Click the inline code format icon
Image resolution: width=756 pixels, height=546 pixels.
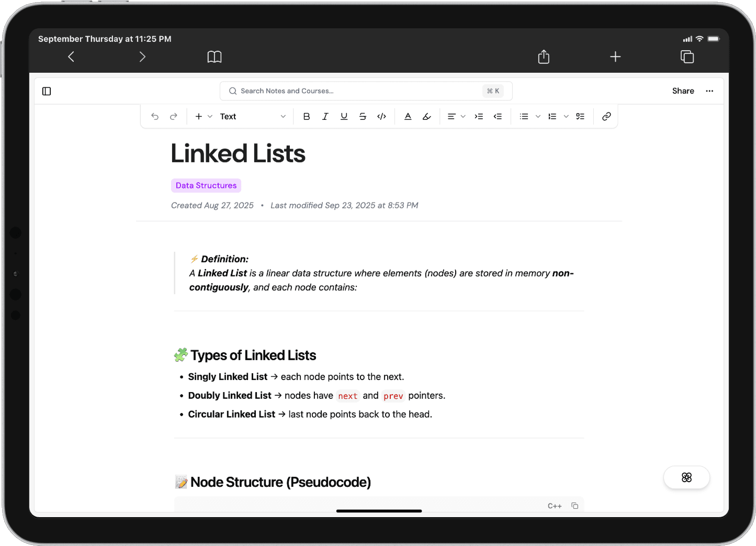pyautogui.click(x=381, y=117)
